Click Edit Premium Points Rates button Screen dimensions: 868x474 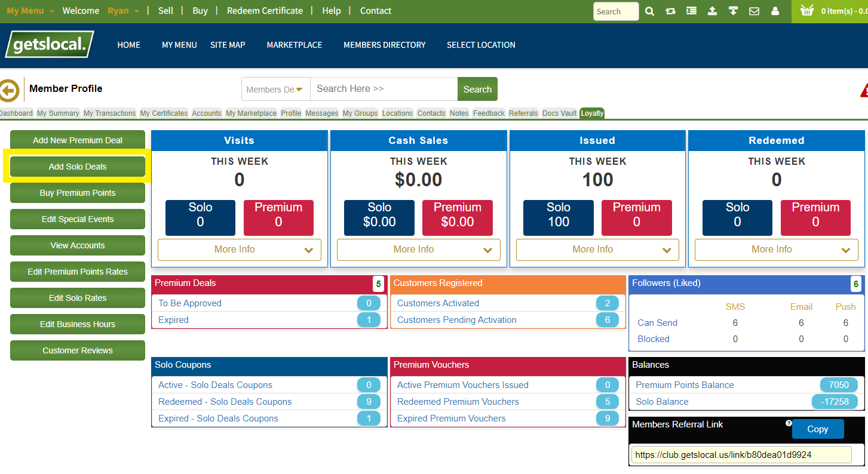pos(78,272)
